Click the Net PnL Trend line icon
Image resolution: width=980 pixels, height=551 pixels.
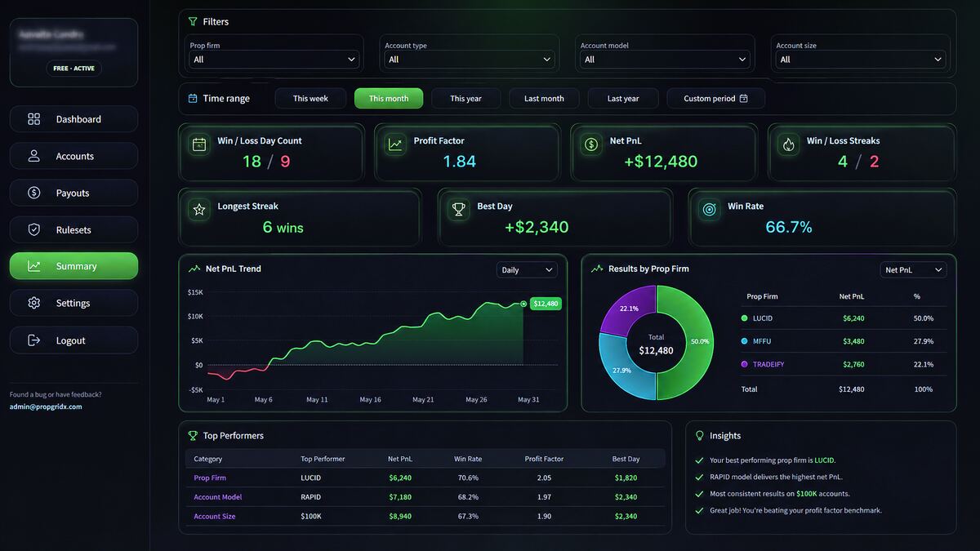[x=194, y=269]
